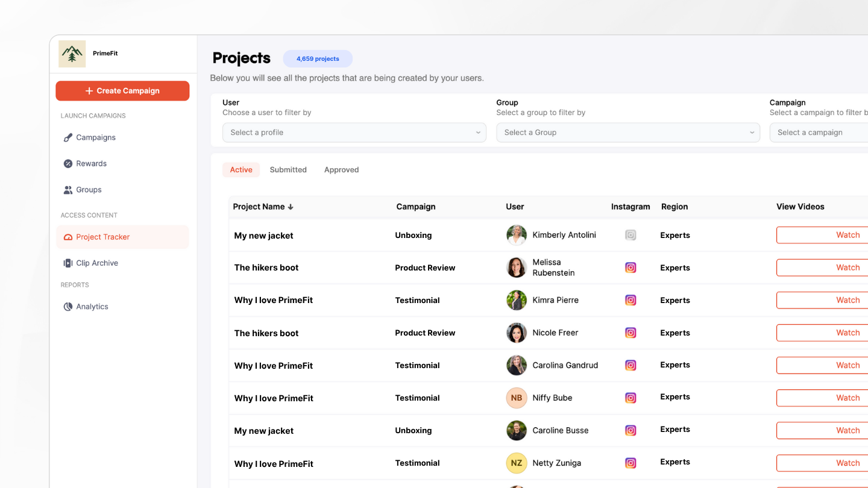Click the Region column header

[675, 207]
